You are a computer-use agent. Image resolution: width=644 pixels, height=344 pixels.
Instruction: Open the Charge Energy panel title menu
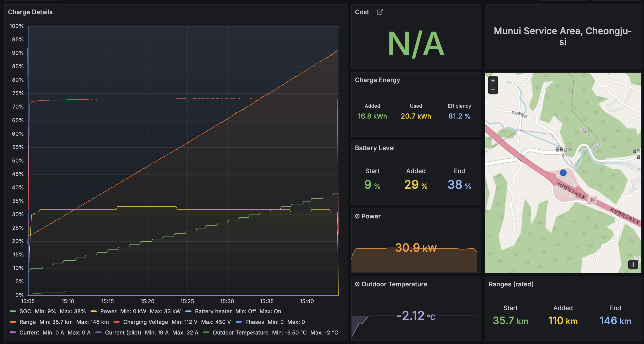point(377,80)
